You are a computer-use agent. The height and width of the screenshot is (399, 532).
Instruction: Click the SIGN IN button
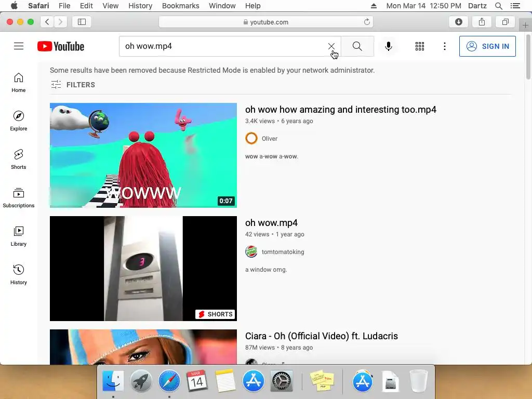coord(487,46)
